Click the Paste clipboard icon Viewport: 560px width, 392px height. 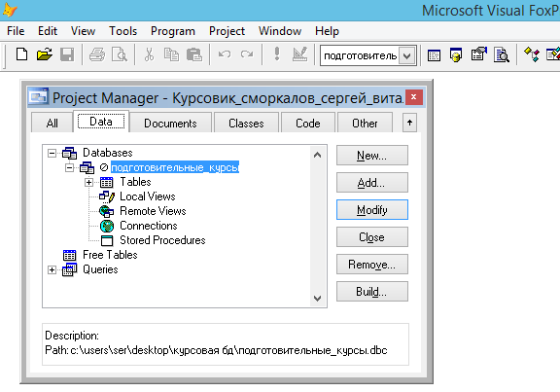(194, 54)
